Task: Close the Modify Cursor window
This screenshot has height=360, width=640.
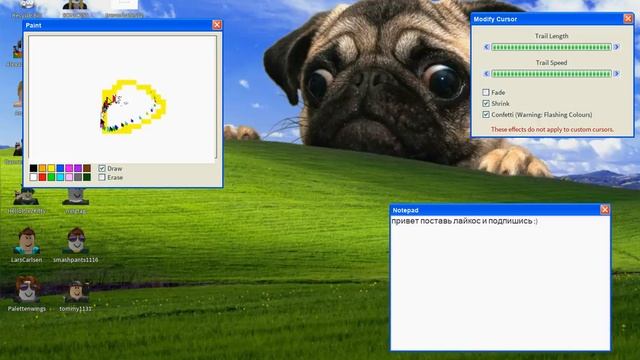Action: (628, 19)
